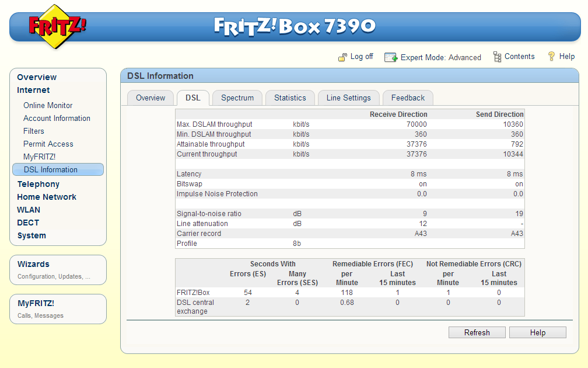This screenshot has width=588, height=368.
Task: Open Overview in the sidebar
Action: point(37,77)
